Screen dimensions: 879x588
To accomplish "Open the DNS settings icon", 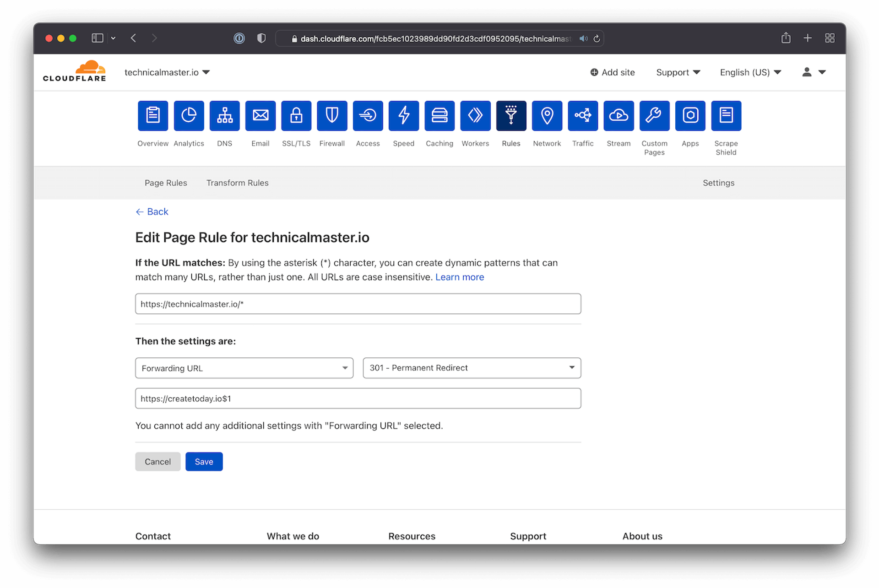I will point(224,115).
